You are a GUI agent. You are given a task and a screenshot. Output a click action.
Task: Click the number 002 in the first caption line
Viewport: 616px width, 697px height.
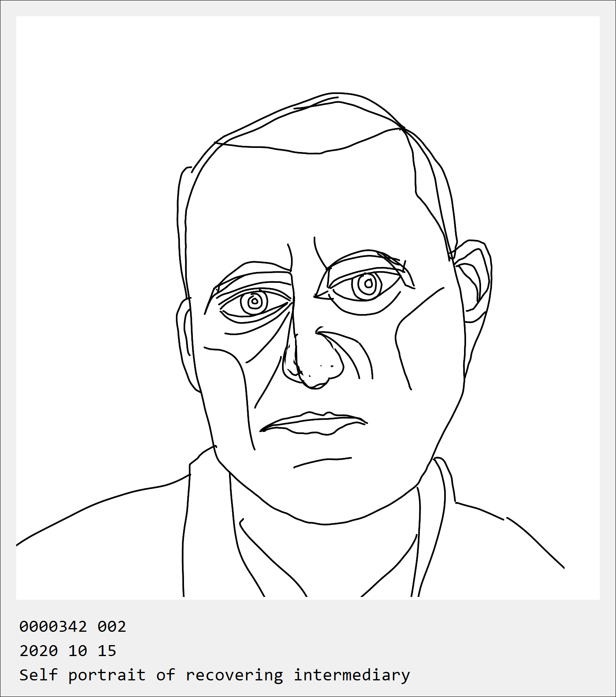point(112,626)
